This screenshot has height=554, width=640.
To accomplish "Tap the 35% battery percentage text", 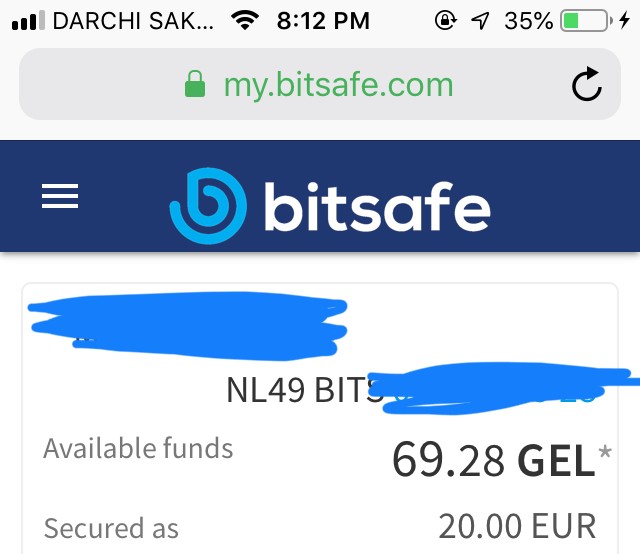I will click(x=529, y=21).
